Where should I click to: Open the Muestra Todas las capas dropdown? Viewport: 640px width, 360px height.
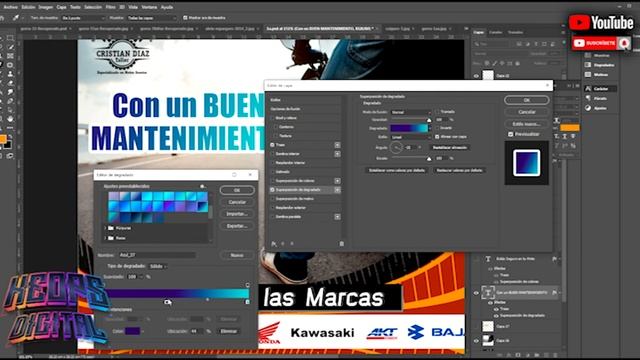click(152, 18)
